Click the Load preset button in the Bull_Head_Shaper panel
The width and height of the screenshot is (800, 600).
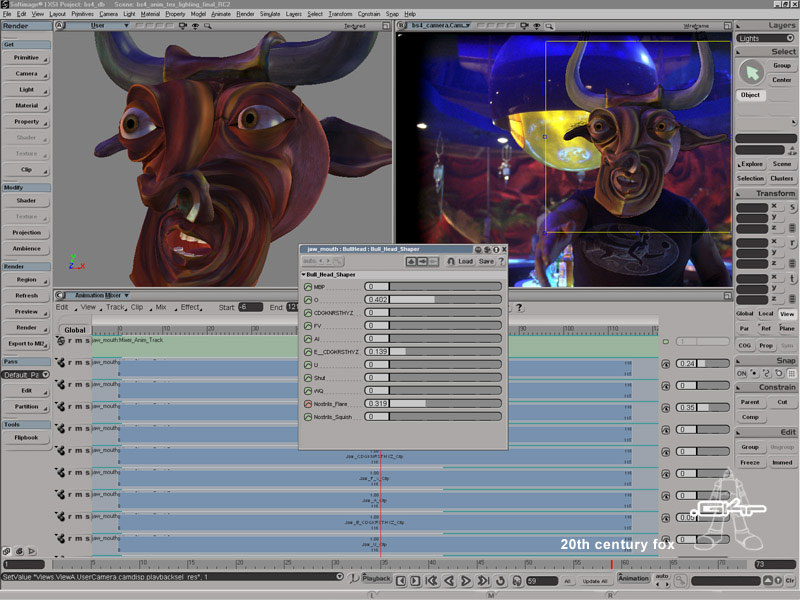pos(465,261)
